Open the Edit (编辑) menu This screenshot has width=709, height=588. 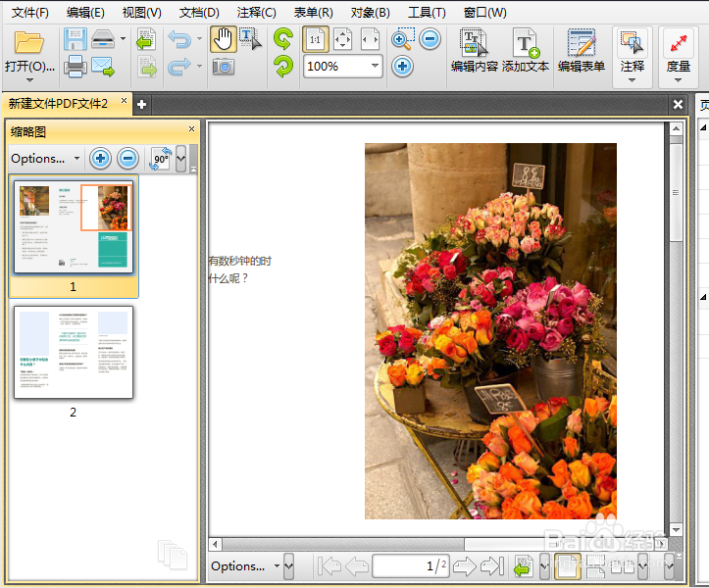point(85,12)
